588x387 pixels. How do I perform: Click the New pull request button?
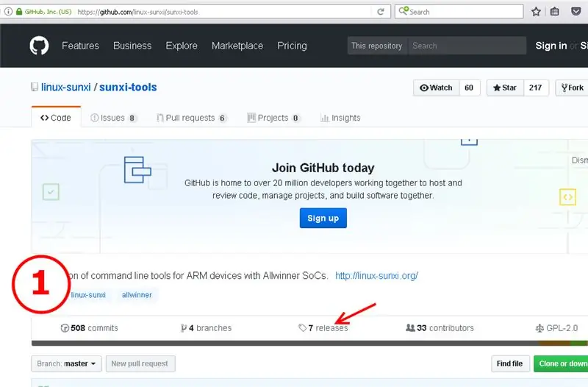point(140,363)
